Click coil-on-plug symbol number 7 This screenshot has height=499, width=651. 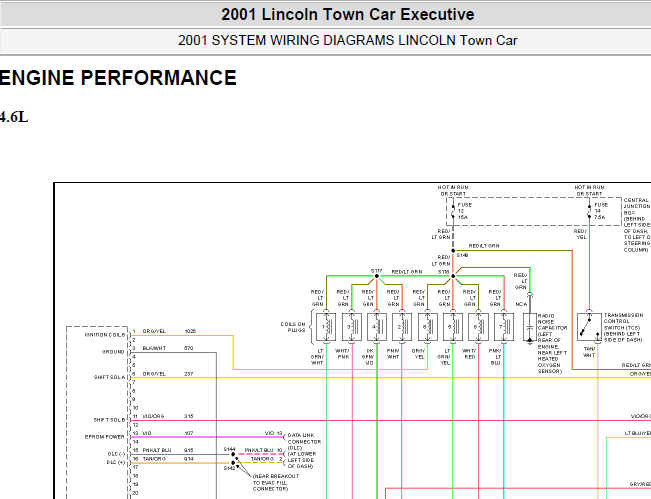coord(503,327)
